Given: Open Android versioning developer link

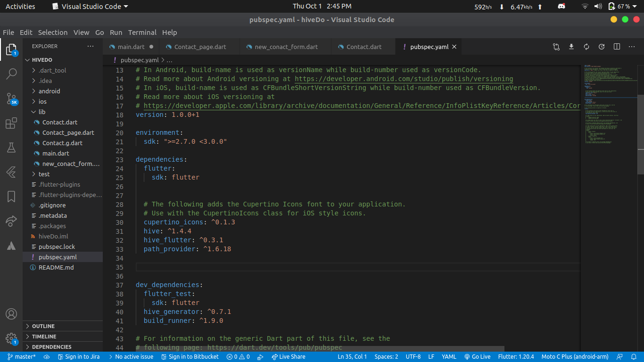Looking at the screenshot, I should coord(404,79).
